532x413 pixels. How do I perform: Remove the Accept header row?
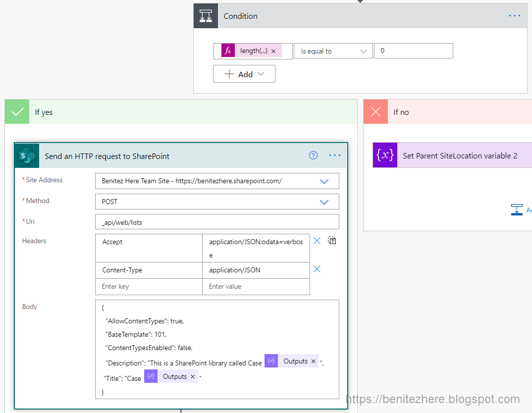click(317, 241)
